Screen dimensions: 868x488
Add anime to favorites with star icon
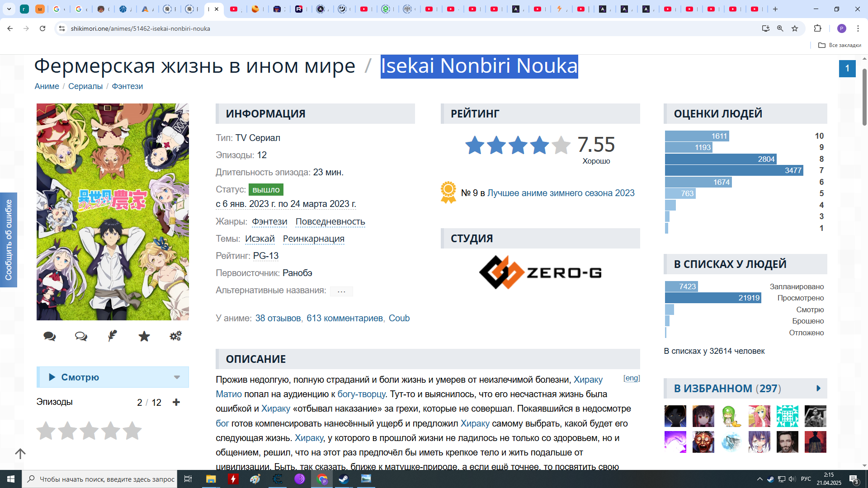[144, 336]
